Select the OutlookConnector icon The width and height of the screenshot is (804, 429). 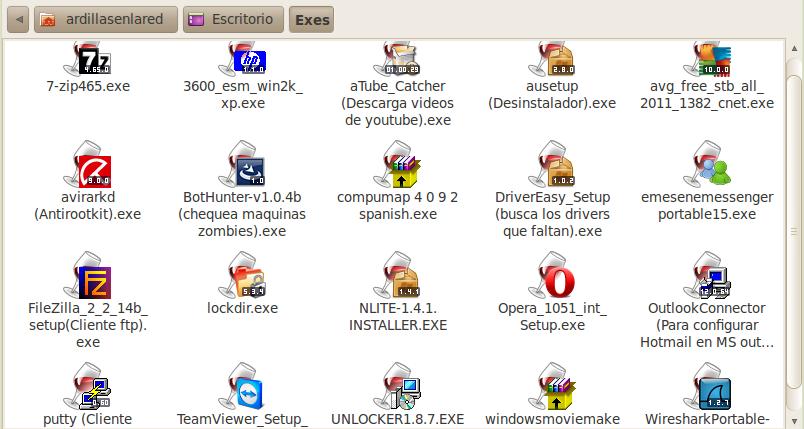click(x=707, y=275)
